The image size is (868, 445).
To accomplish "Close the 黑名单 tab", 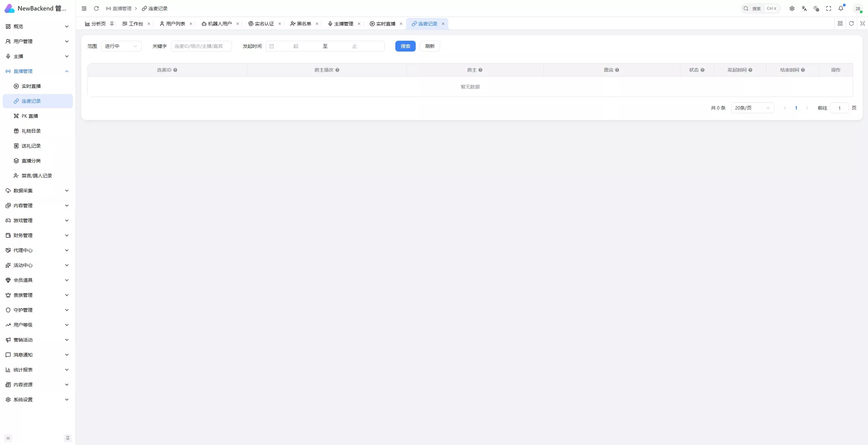I will click(x=317, y=24).
